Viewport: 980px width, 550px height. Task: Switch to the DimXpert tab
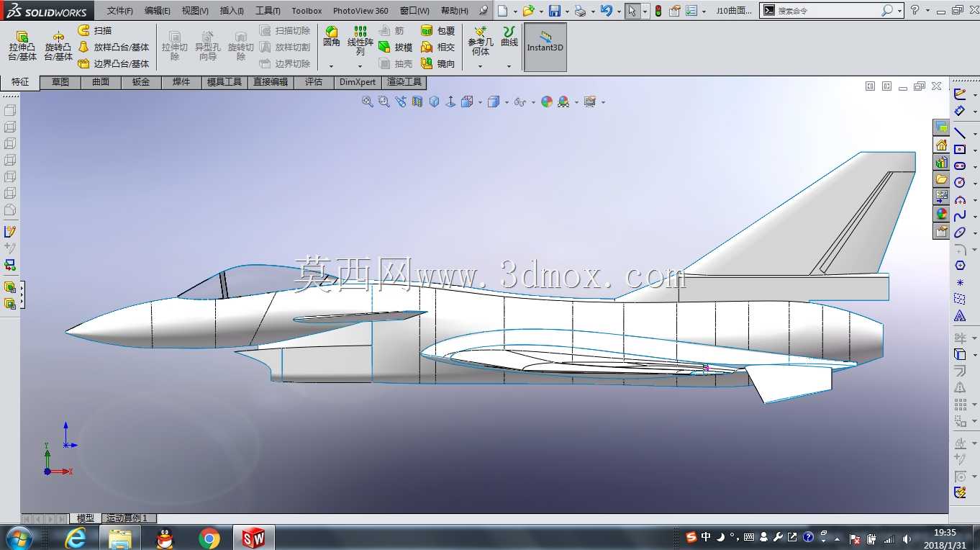(358, 82)
